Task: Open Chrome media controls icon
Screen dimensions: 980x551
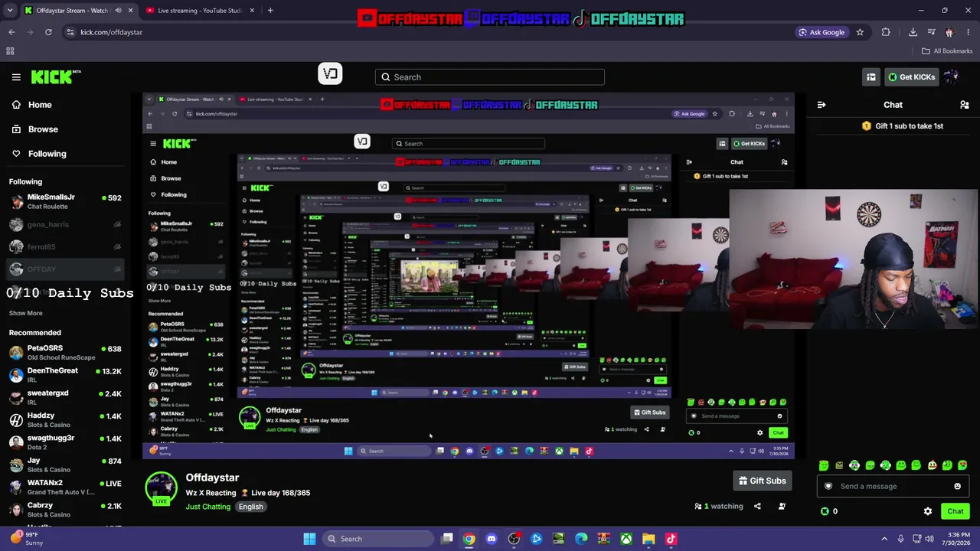Action: 931,32
